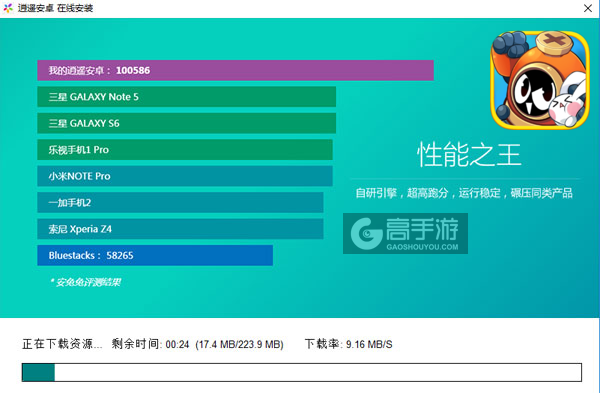Click the 17.4 MB/223.9 MB size text
Viewport: 600px width, 393px height.
click(x=240, y=344)
